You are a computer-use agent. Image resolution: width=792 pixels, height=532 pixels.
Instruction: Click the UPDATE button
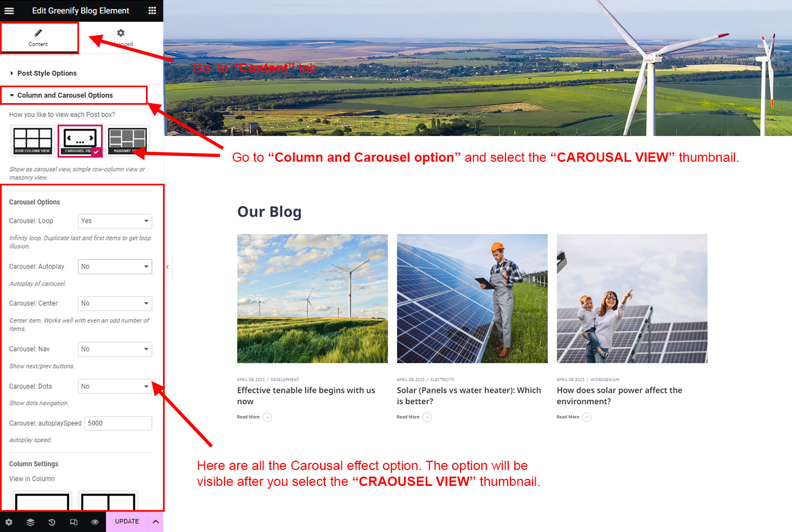point(127,522)
